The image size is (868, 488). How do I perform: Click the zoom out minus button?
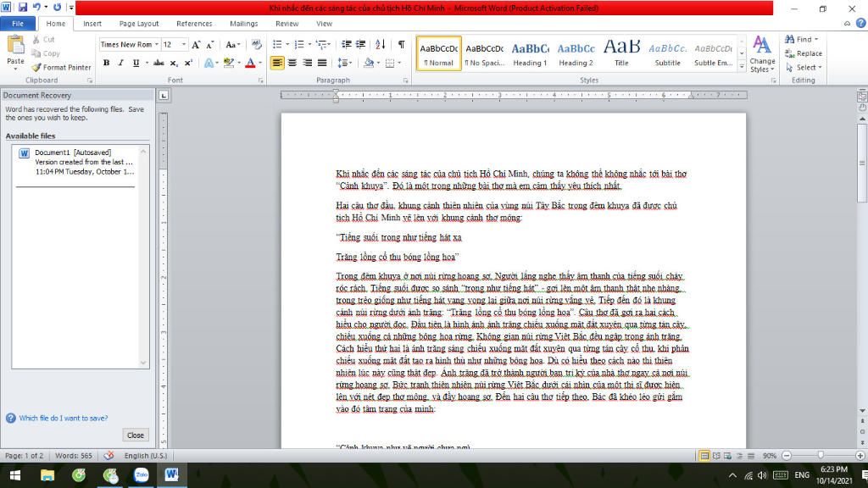787,456
